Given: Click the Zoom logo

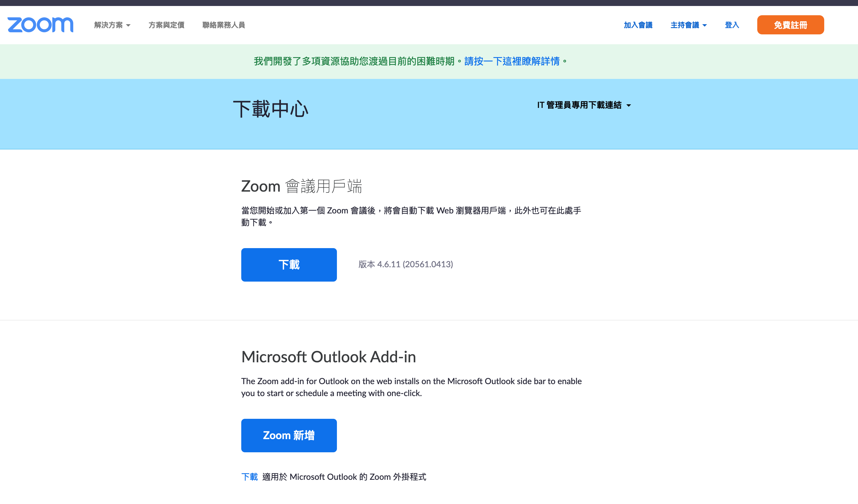Looking at the screenshot, I should 40,25.
